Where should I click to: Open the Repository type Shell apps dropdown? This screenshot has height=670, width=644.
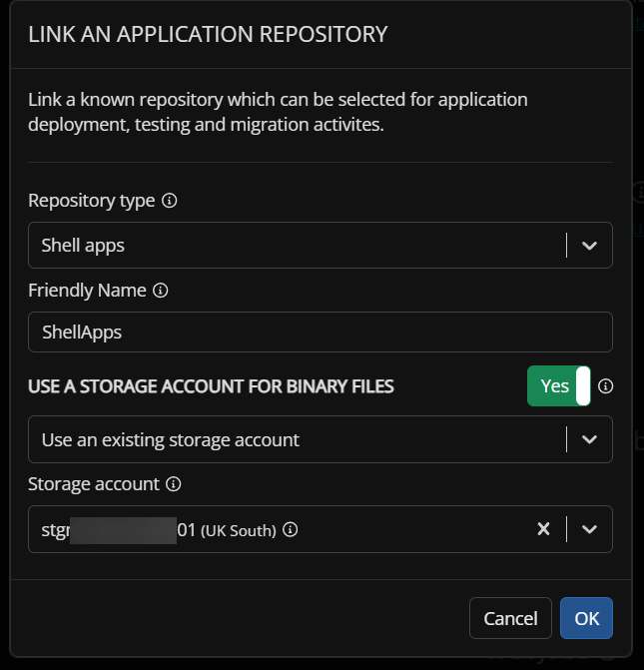tap(321, 246)
